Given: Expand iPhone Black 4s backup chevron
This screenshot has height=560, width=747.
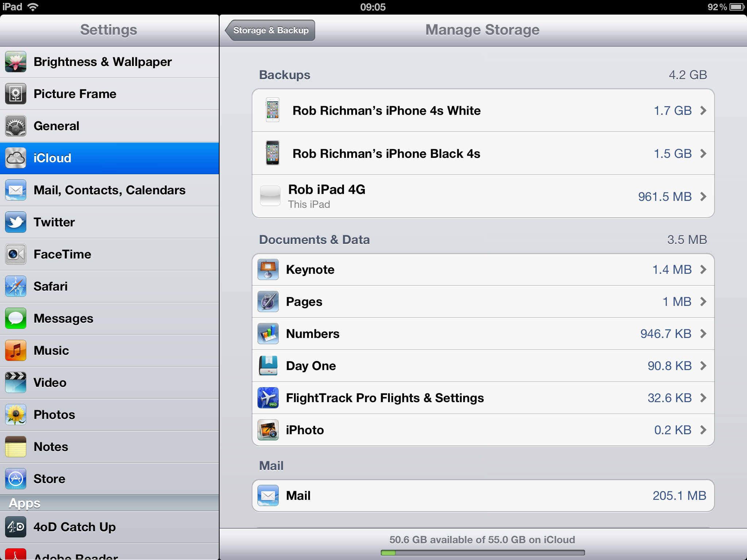Looking at the screenshot, I should 703,153.
